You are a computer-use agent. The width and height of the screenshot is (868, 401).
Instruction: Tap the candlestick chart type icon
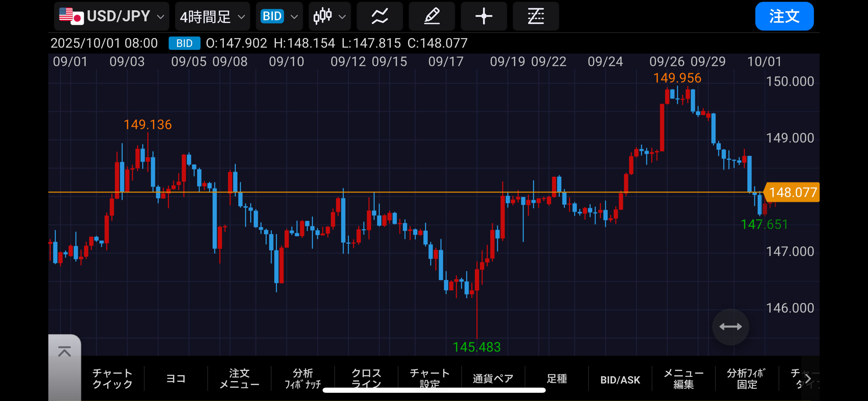[x=329, y=16]
